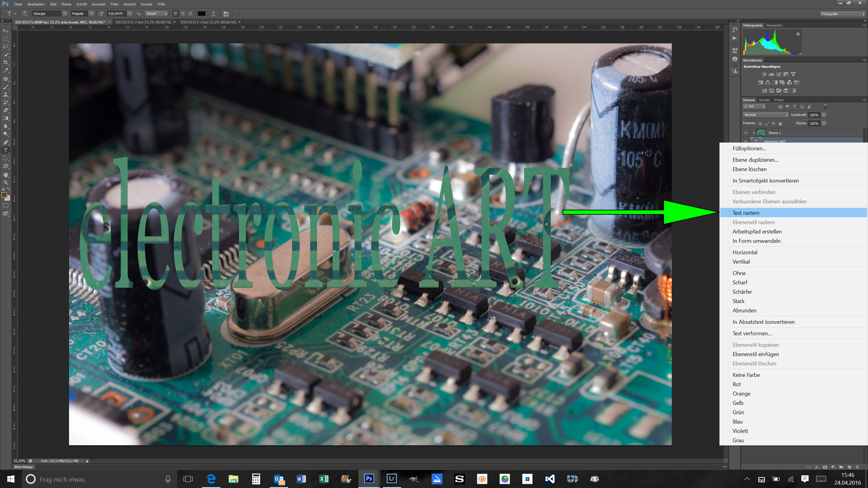Viewport: 868px width, 488px height.
Task: Expand the Deckkraft opacity dropdown arrow
Action: click(824, 115)
